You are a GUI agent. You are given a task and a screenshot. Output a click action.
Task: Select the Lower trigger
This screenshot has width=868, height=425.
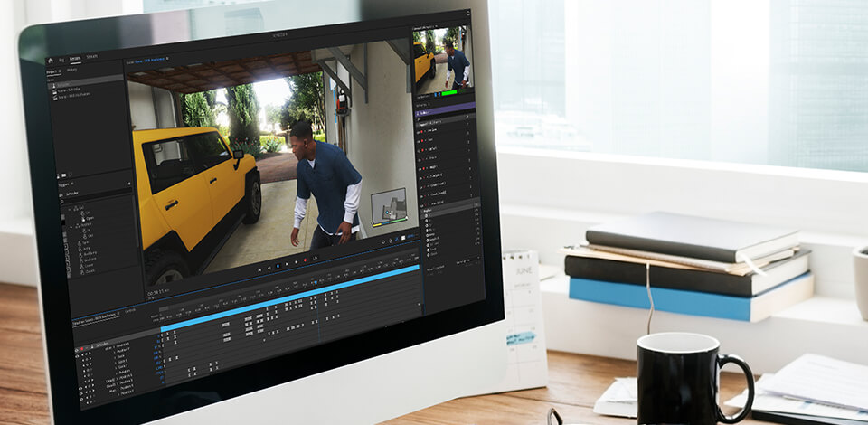point(89,266)
